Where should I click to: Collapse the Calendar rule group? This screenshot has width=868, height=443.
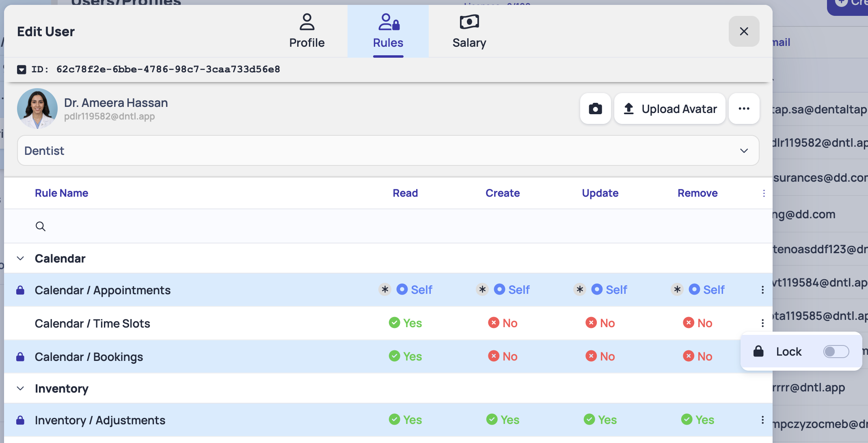pyautogui.click(x=20, y=258)
